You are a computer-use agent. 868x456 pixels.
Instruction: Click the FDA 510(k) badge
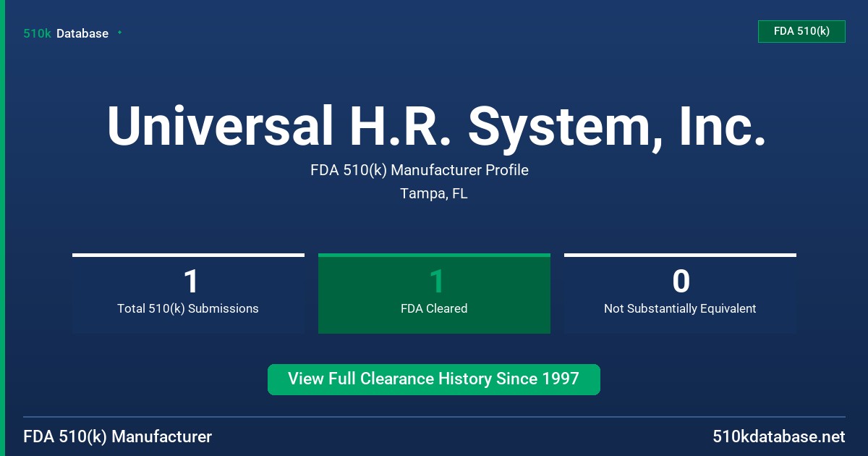801,31
